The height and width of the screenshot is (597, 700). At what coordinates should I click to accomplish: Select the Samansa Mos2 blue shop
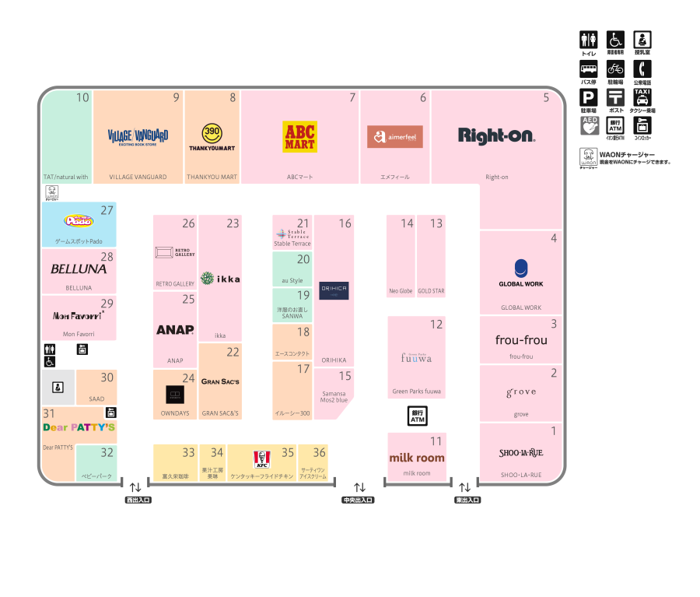tap(333, 394)
